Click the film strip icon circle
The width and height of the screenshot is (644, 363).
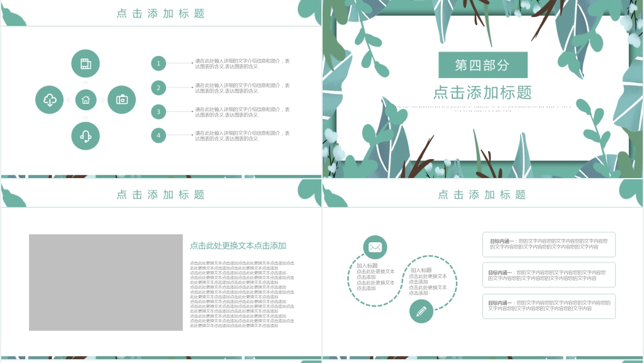click(x=86, y=64)
